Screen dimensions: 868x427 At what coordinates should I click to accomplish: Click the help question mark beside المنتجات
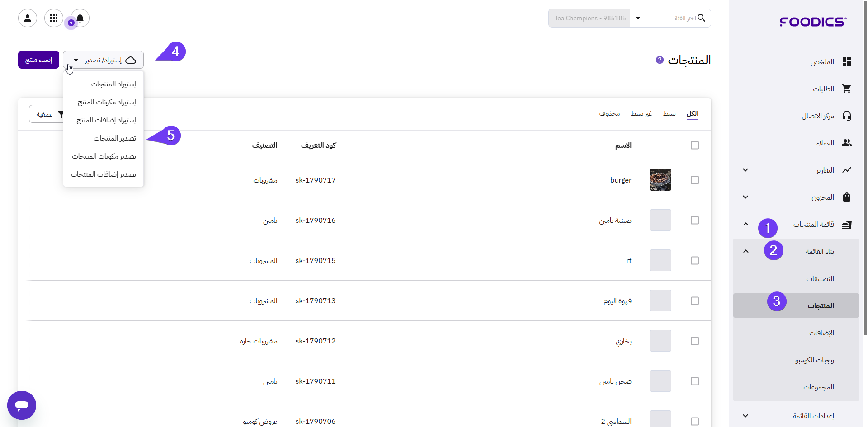660,60
